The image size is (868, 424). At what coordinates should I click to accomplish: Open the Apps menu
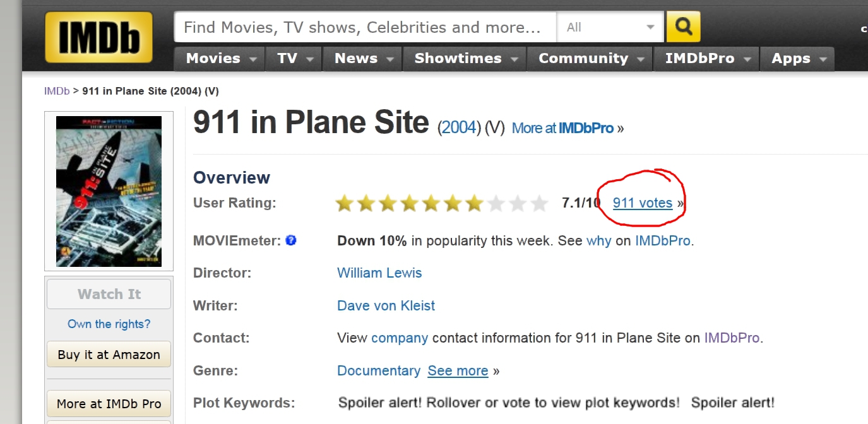[797, 59]
